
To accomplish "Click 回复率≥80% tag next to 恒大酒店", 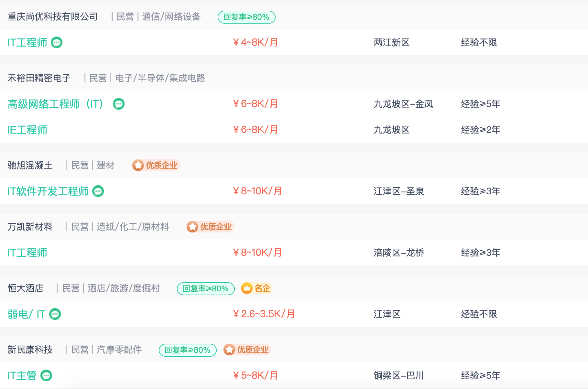I will click(206, 289).
